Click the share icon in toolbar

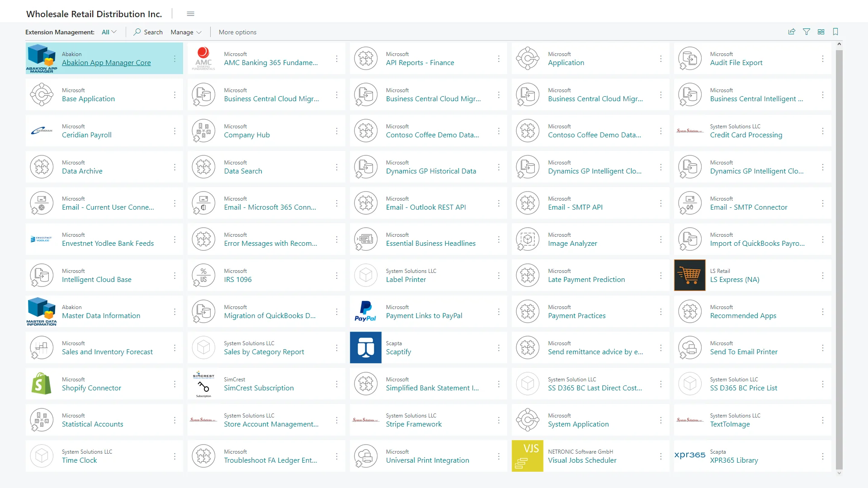coord(792,32)
